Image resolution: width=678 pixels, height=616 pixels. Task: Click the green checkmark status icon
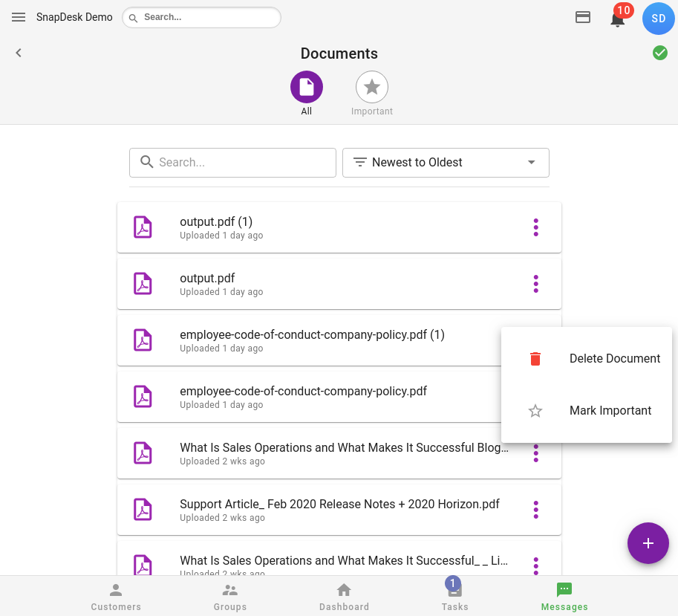pyautogui.click(x=660, y=53)
